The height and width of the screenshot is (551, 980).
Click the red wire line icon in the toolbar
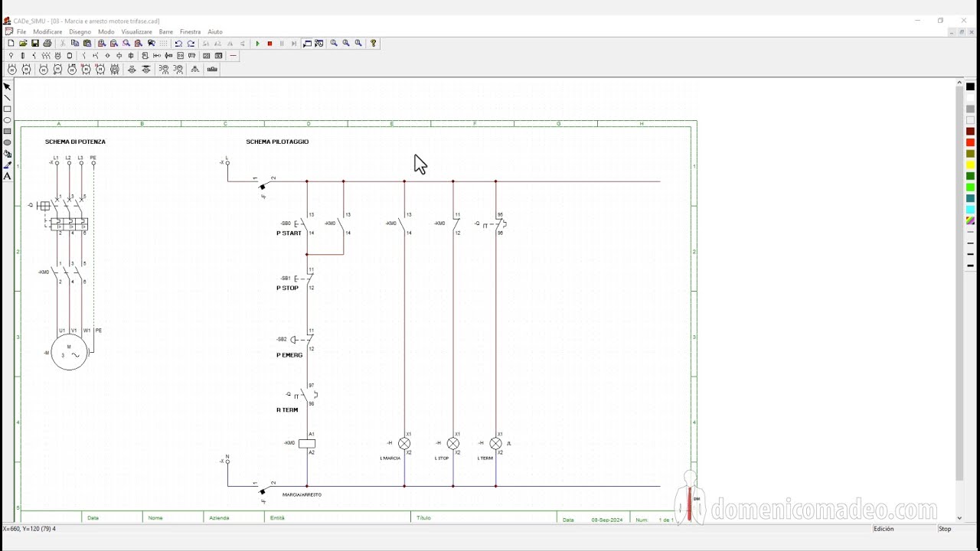pos(234,56)
